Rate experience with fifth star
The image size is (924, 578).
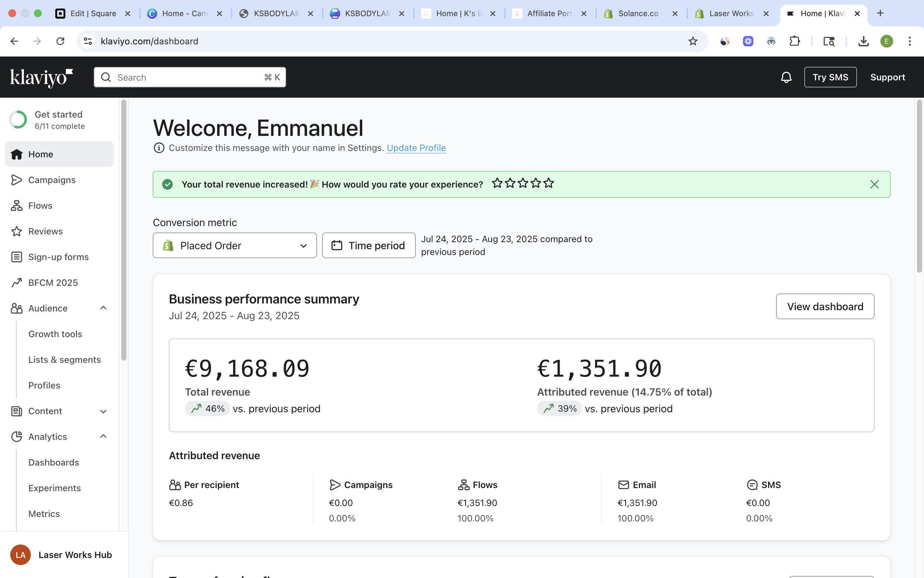[548, 183]
